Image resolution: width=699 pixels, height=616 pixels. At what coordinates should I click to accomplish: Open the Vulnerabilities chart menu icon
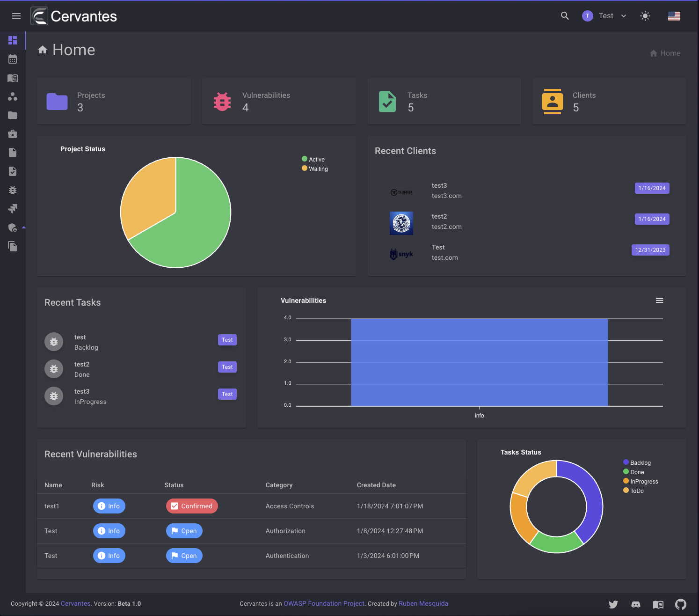point(659,301)
